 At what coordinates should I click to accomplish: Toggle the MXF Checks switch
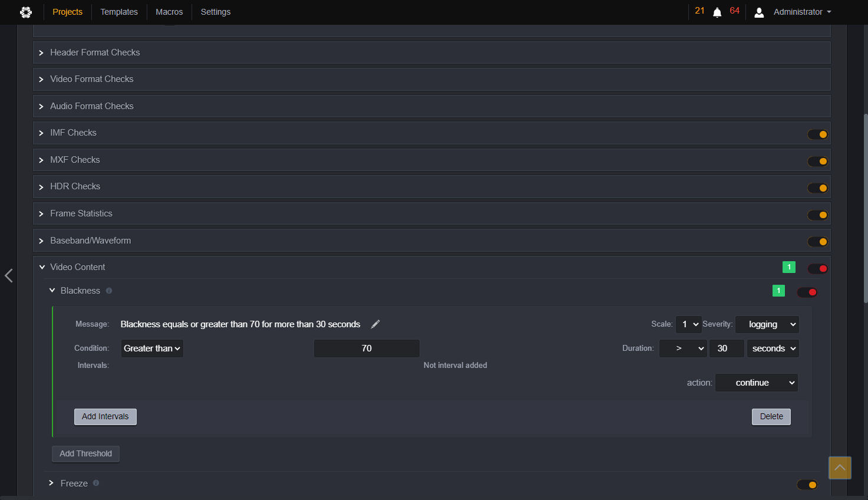818,162
